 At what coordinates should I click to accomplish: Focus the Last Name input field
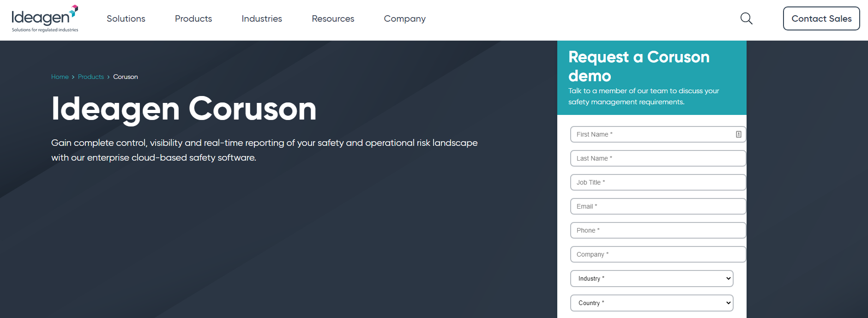(x=658, y=158)
